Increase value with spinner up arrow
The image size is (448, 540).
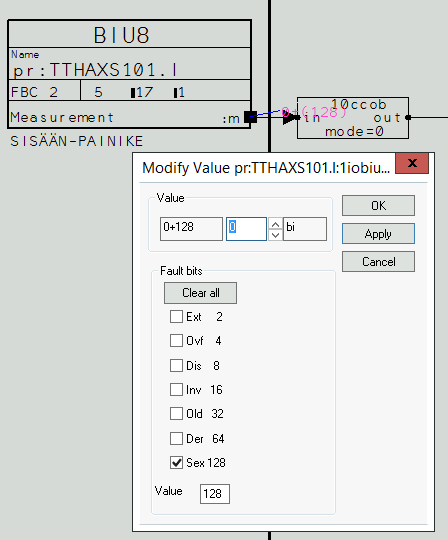(x=275, y=225)
